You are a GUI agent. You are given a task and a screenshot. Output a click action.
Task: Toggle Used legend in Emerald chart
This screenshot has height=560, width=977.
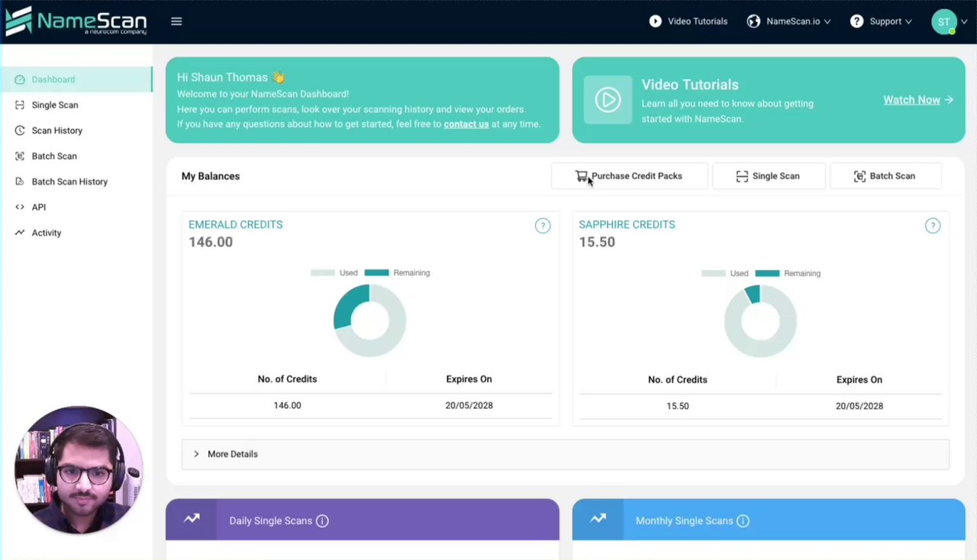pyautogui.click(x=334, y=272)
